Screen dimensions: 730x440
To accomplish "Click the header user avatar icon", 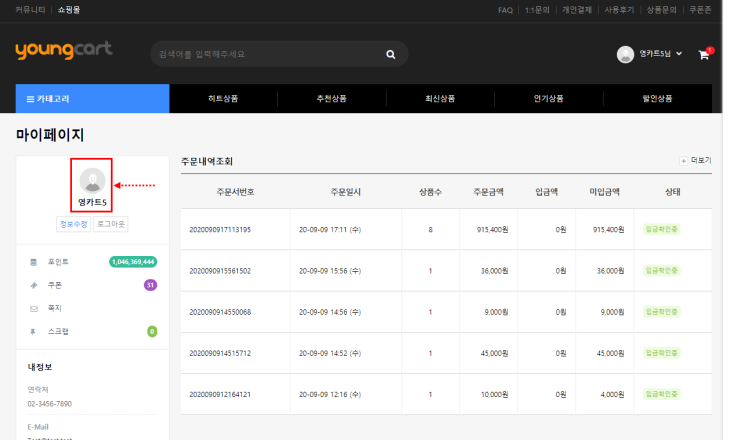I will [x=625, y=54].
